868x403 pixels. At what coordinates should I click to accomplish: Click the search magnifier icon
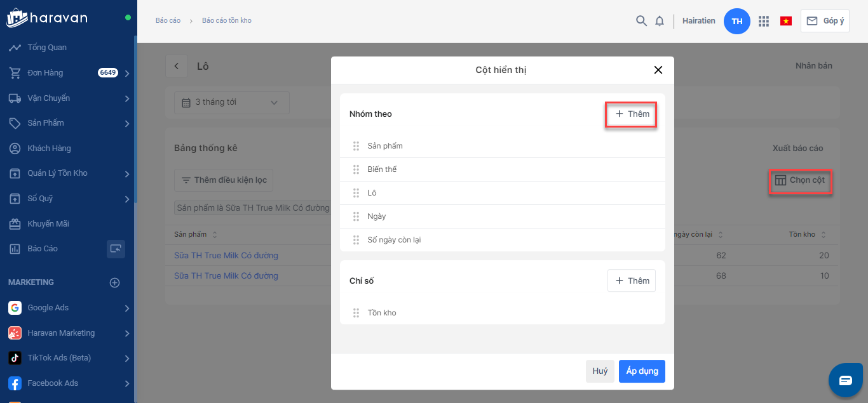(641, 21)
